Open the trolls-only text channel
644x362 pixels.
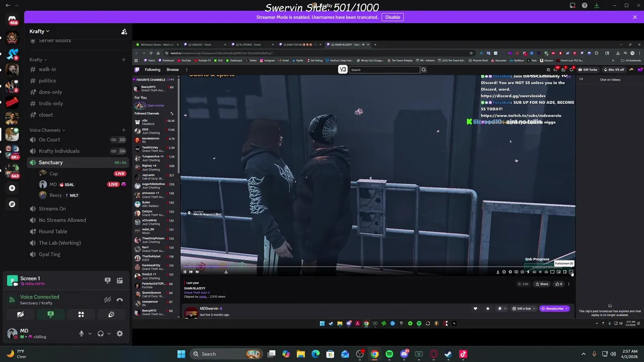pyautogui.click(x=78, y=104)
